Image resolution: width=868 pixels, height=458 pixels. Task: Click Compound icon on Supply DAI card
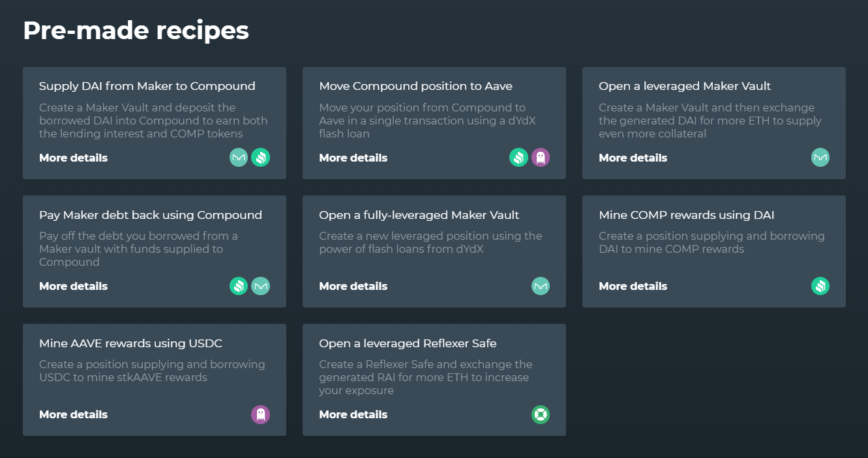(x=261, y=158)
